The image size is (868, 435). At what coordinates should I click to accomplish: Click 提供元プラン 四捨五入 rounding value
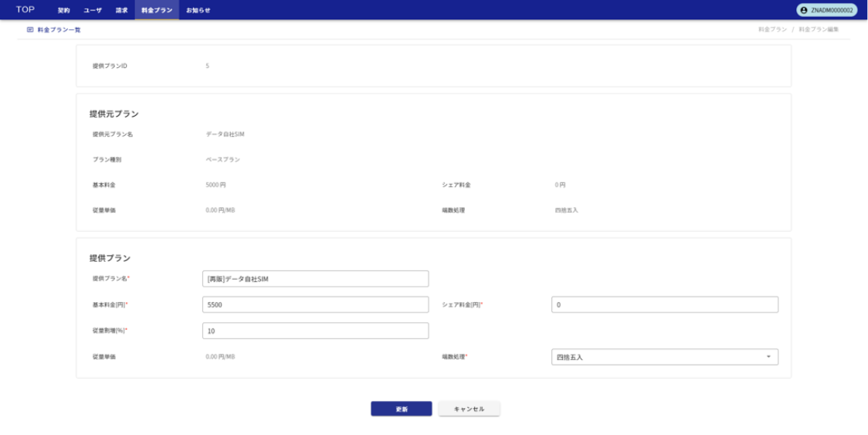[566, 211]
